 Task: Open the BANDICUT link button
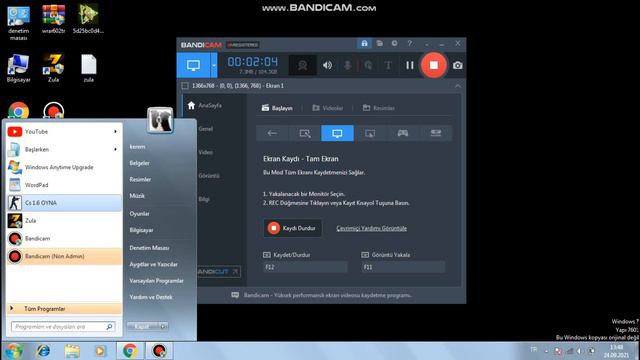(219, 271)
